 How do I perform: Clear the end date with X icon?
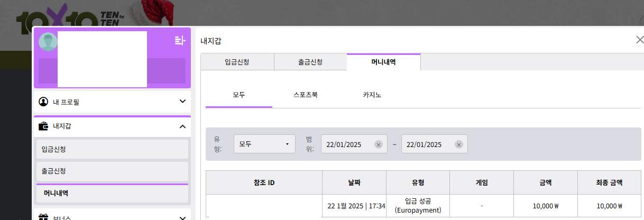point(459,144)
